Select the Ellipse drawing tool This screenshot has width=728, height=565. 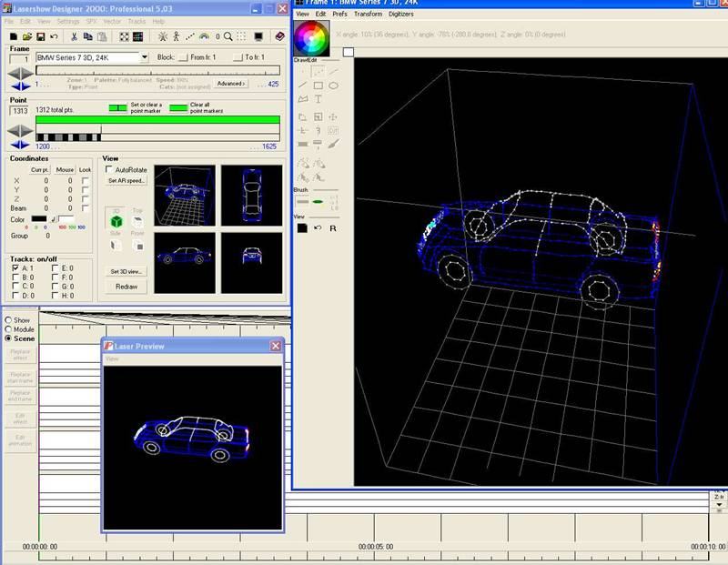coord(334,86)
